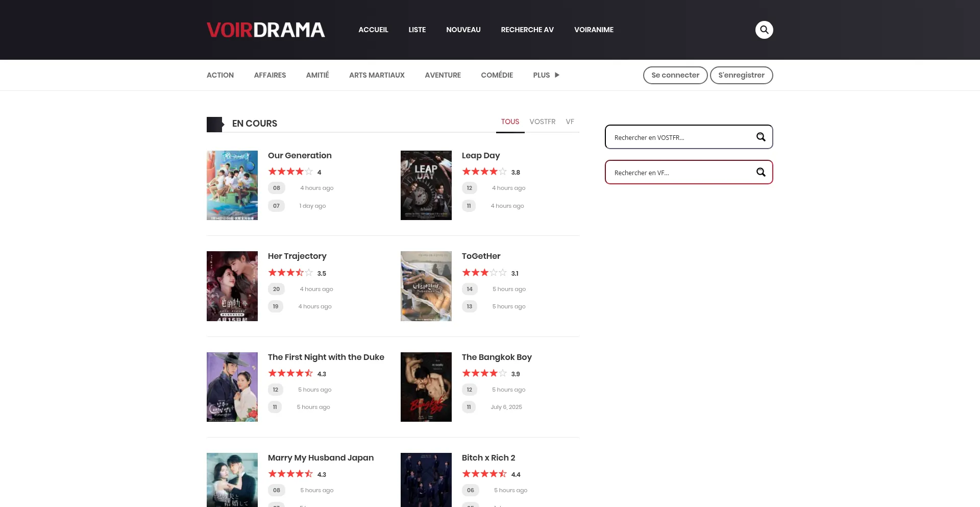Select the TOUS filter tab
The height and width of the screenshot is (507, 980).
coord(509,122)
